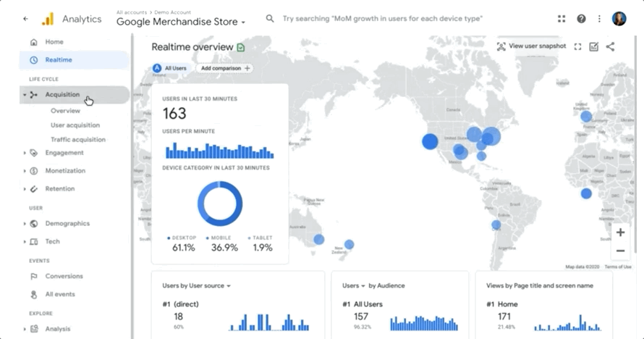Click the Home house icon

tap(34, 42)
